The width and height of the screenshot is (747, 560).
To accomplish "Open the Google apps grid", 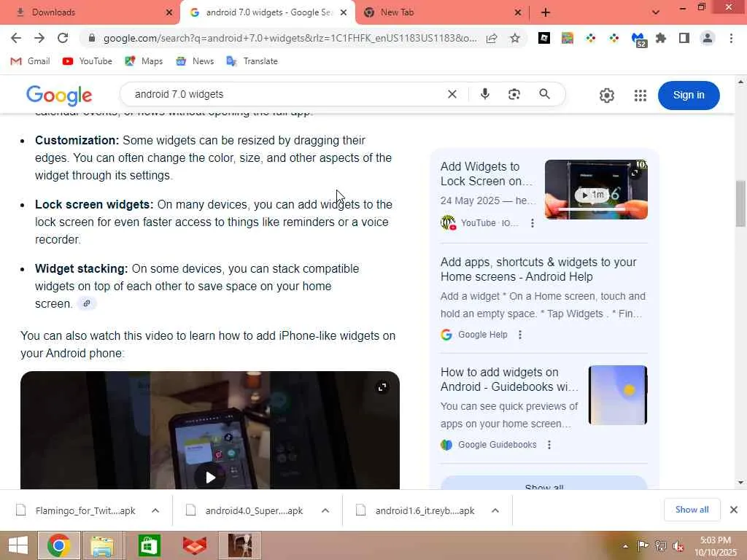I will (640, 96).
